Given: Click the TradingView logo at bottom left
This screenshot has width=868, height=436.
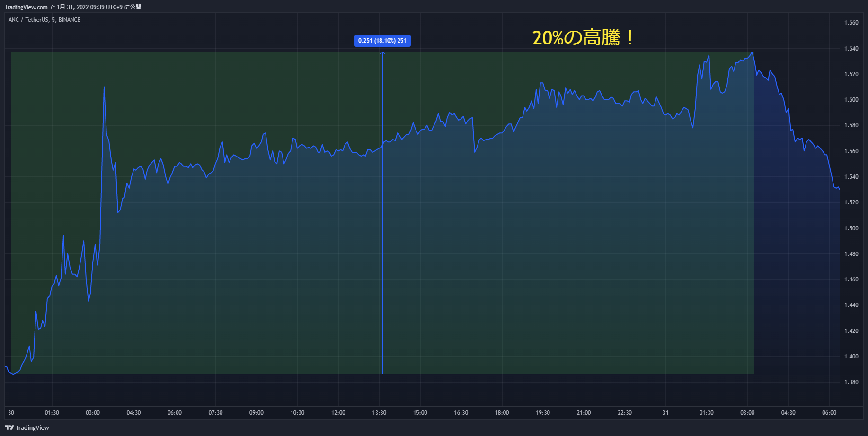Looking at the screenshot, I should pos(27,427).
